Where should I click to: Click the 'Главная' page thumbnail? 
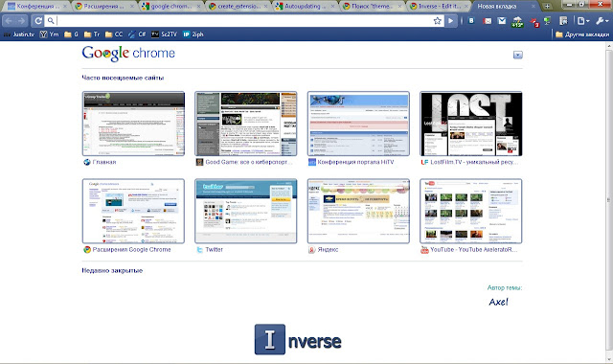(133, 124)
